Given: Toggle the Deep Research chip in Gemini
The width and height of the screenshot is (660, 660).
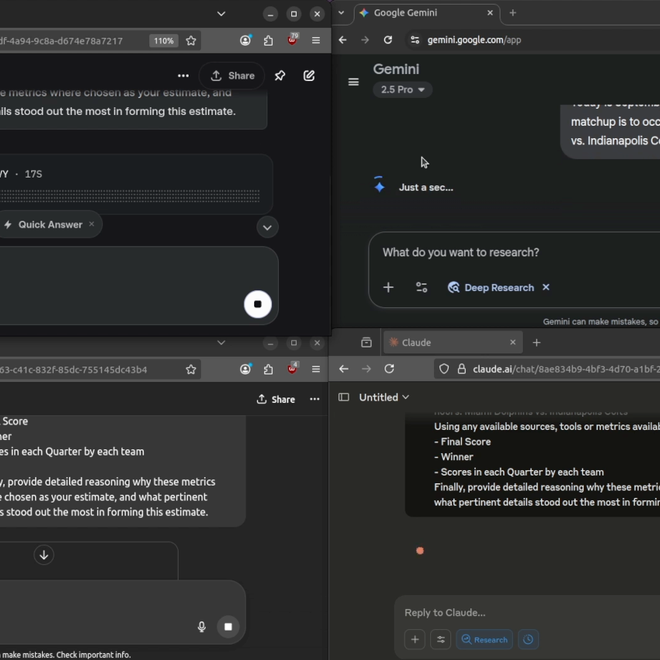Looking at the screenshot, I should point(491,287).
